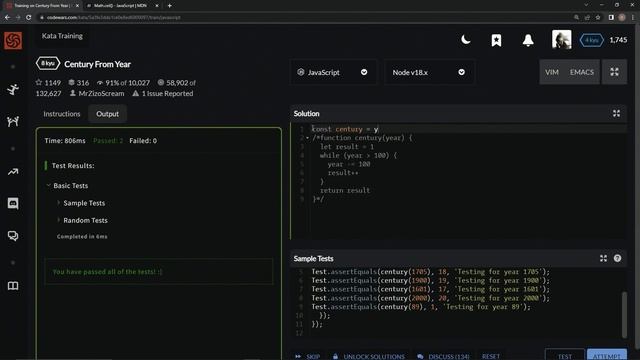Open the Leaderboards trend arrow sidebar icon
Image resolution: width=640 pixels, height=360 pixels.
click(13, 172)
